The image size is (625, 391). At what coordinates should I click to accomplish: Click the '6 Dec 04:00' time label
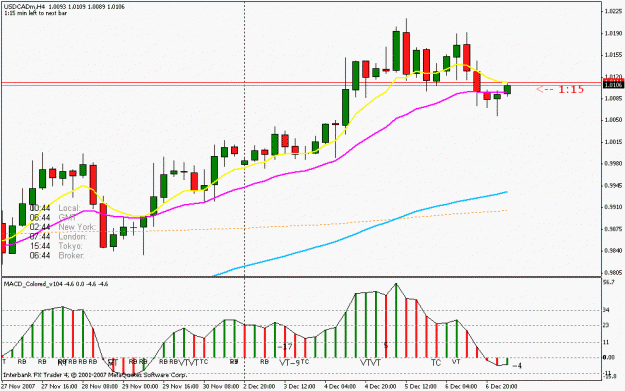(x=462, y=387)
